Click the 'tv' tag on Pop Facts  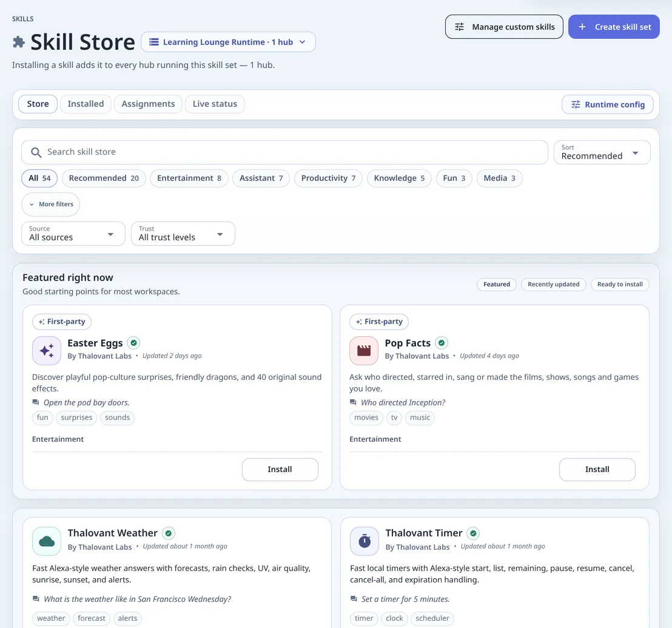tap(394, 417)
